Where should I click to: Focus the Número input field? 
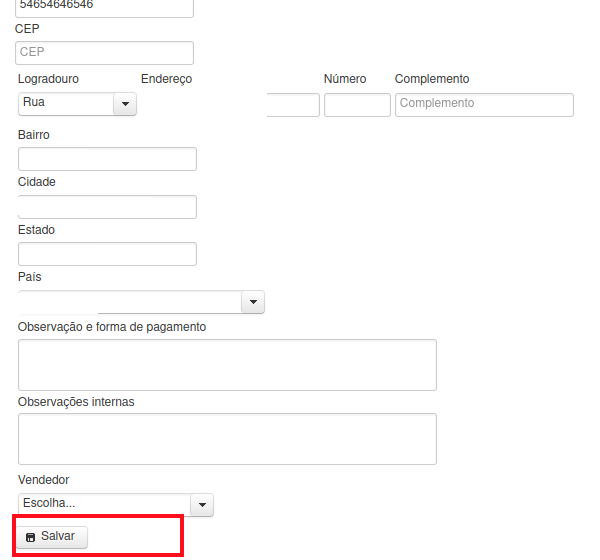(x=357, y=105)
